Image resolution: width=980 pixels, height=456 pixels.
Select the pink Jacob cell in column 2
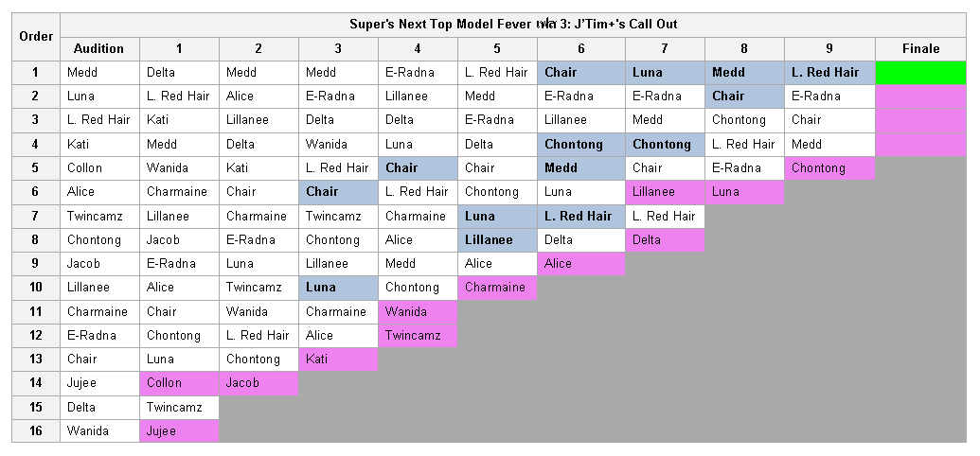(258, 383)
